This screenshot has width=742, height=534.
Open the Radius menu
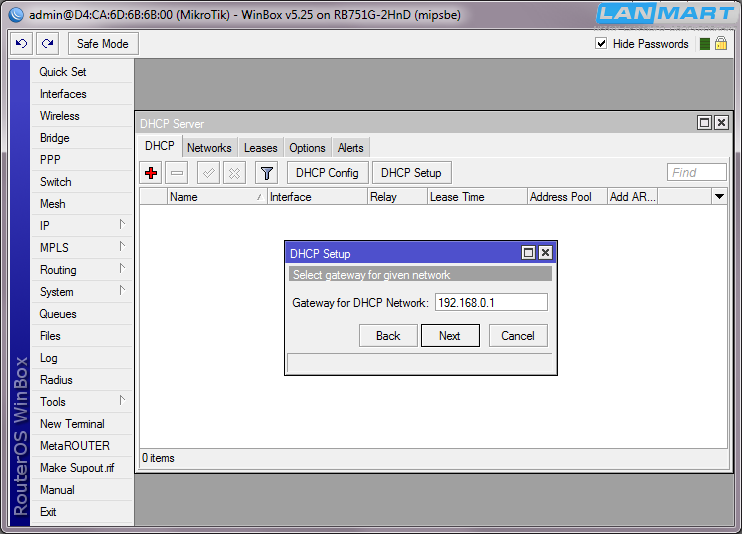click(x=81, y=380)
